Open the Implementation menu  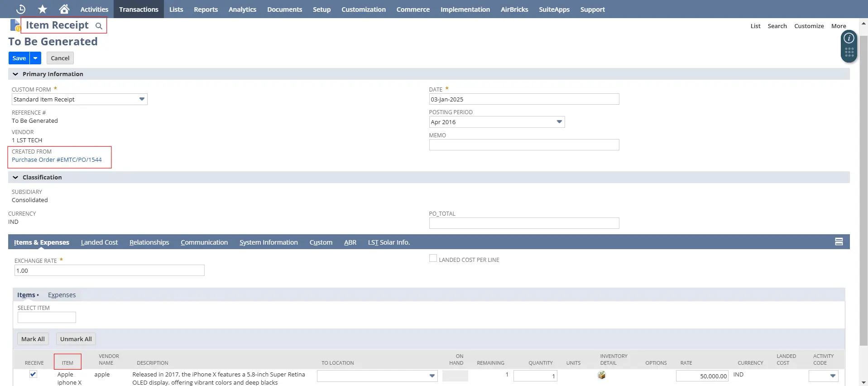pos(465,9)
